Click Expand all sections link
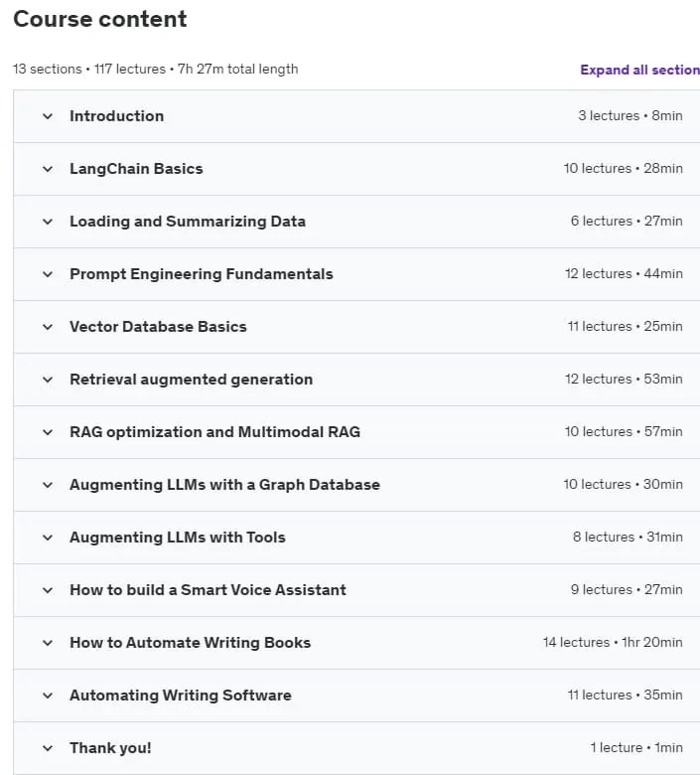The image size is (700, 775). (x=639, y=70)
